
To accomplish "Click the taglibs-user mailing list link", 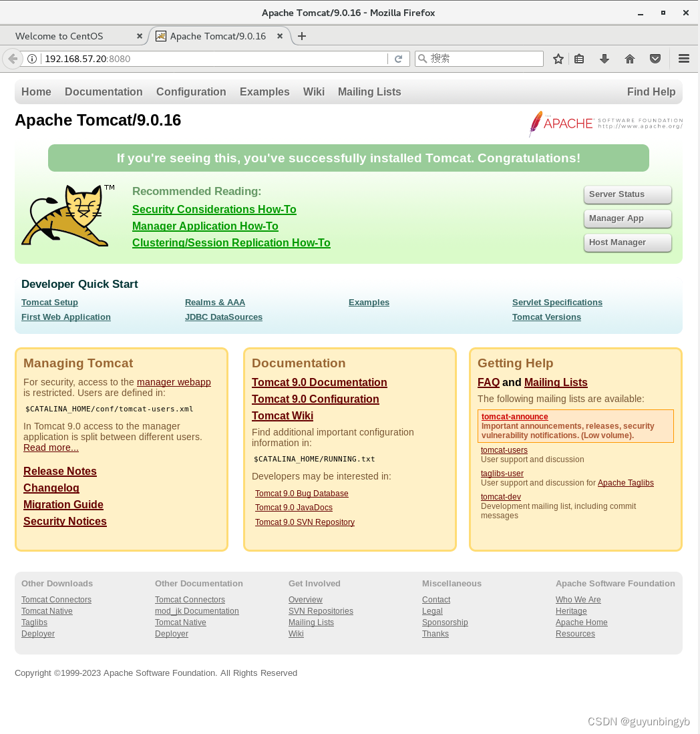I will click(x=502, y=474).
